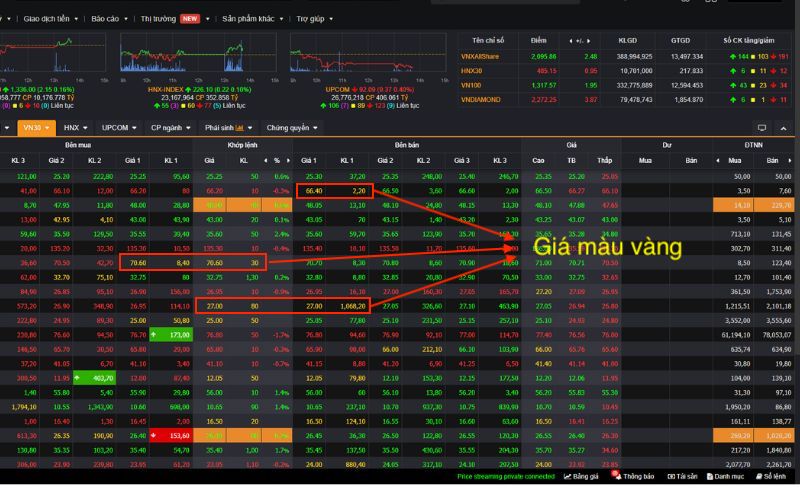Expand the HNX exchange dropdown
Screen dimensions: 800x500
(75, 128)
